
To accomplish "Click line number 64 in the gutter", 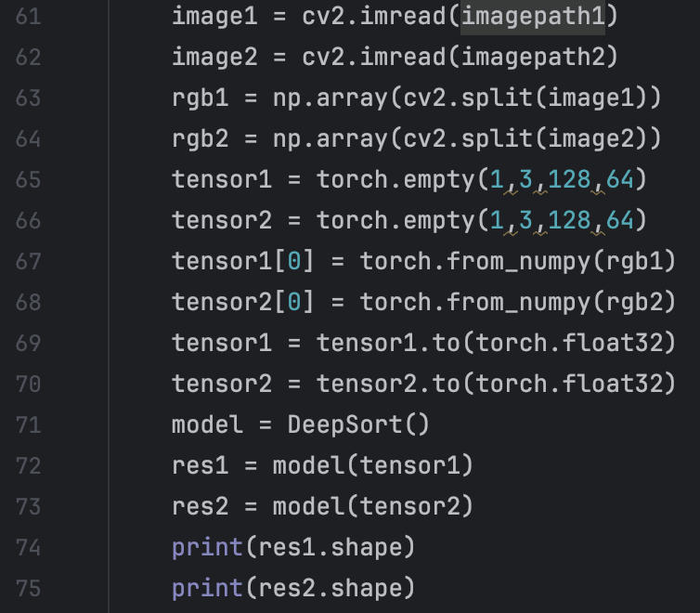I will tap(28, 138).
